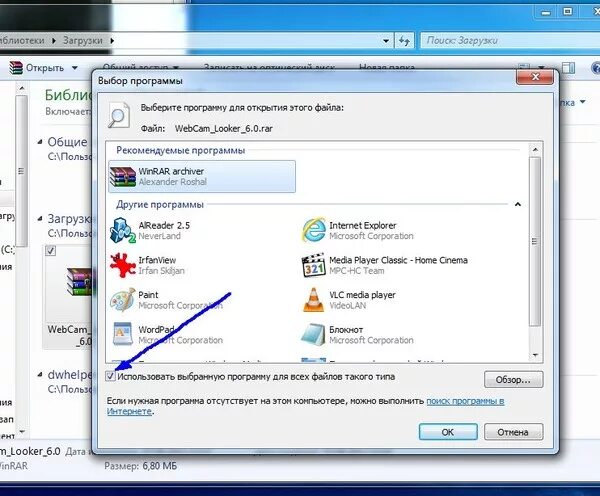Collapse the Другие программы section chevron

click(518, 204)
